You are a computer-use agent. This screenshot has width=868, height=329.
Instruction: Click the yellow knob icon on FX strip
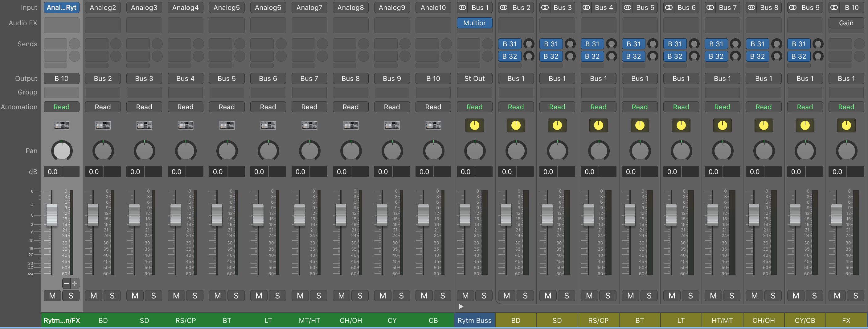click(x=846, y=126)
